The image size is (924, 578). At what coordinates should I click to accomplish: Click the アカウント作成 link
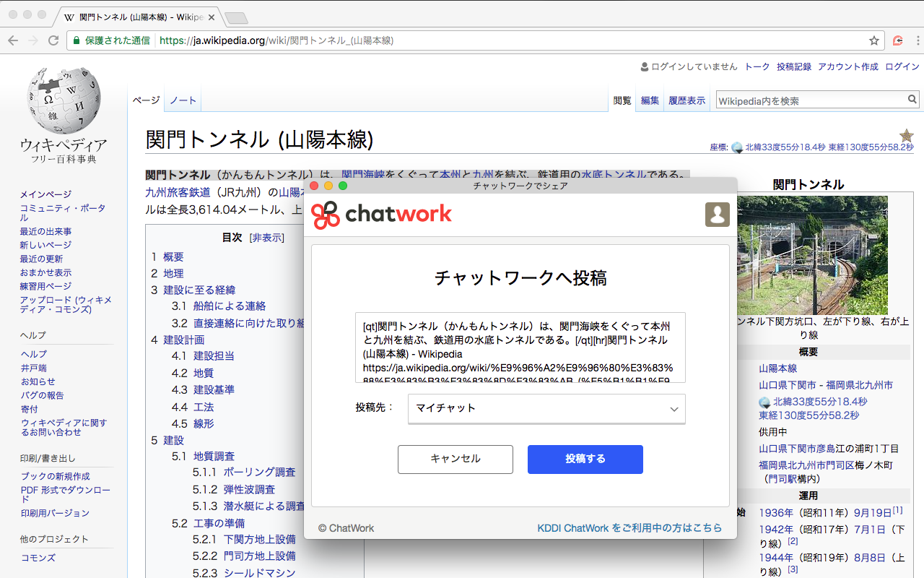click(848, 66)
